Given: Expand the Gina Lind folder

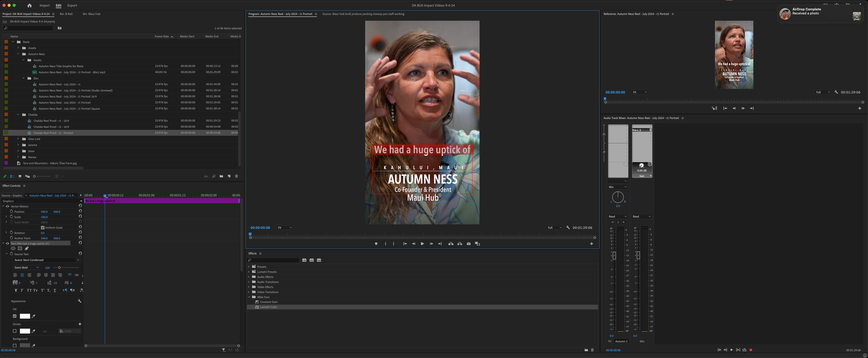Looking at the screenshot, I should tap(18, 139).
